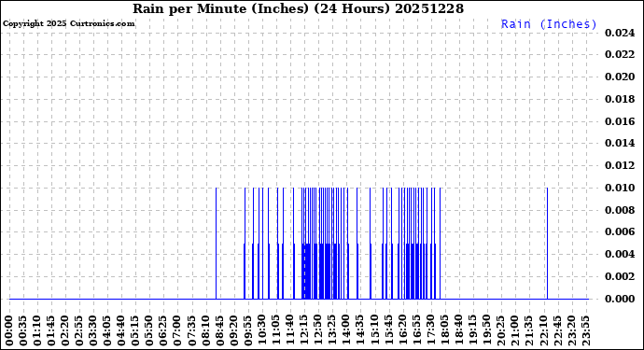Screen dimensions: 644x350
Task: Click the 23:20 time axis label
Action: pyautogui.click(x=571, y=331)
